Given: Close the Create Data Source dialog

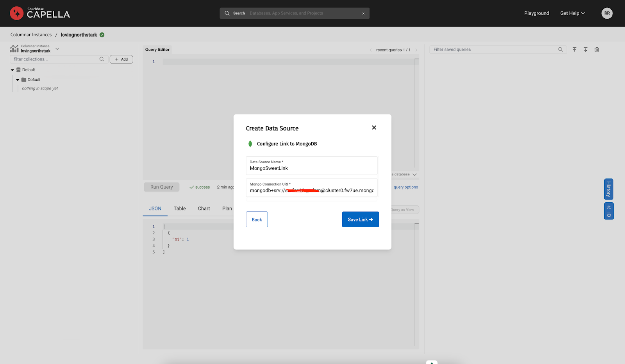Looking at the screenshot, I should tap(374, 128).
